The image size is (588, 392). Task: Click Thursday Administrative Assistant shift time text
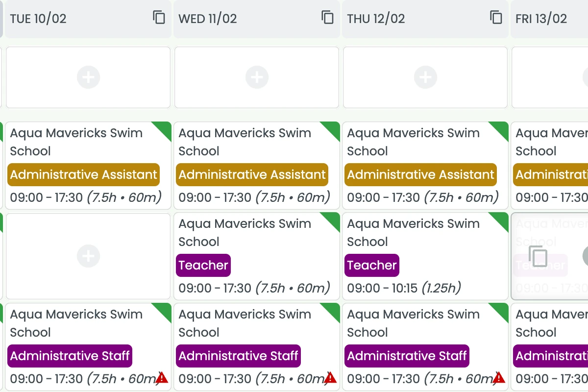[423, 197]
